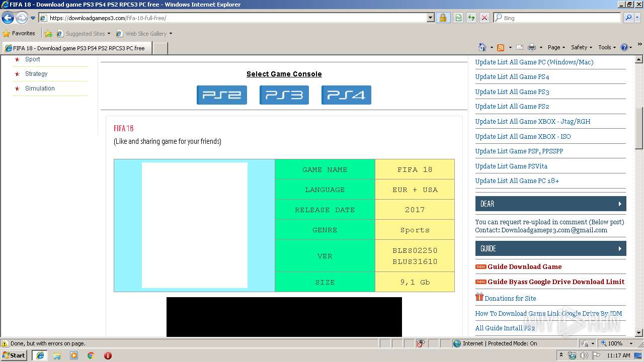Open Chrome taskbar icon
The height and width of the screenshot is (362, 644).
pos(91,355)
